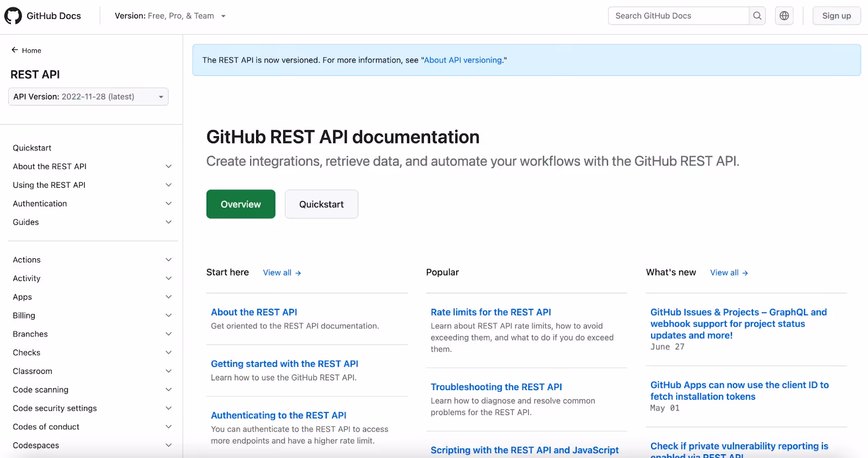Focus the Search GitHub Docs field

(679, 16)
